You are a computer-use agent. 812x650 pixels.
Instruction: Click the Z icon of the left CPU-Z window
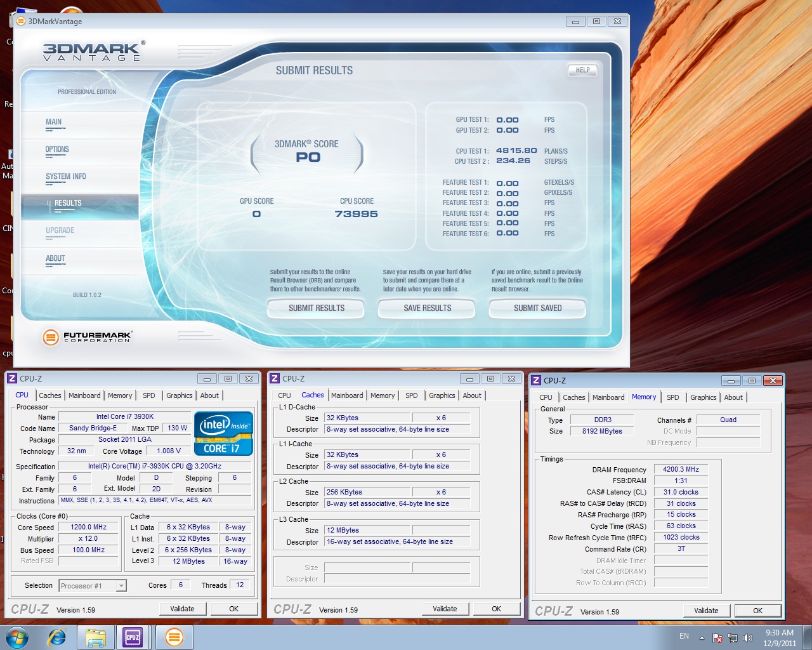click(x=12, y=378)
